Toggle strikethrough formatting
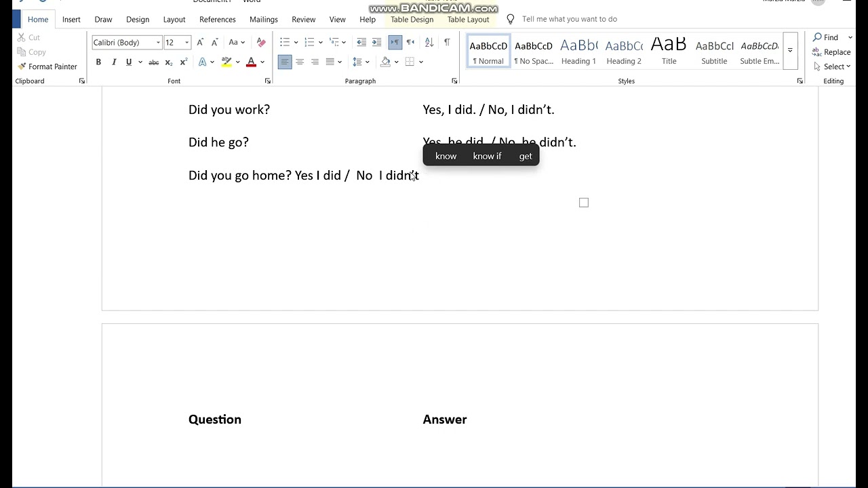 coord(154,62)
